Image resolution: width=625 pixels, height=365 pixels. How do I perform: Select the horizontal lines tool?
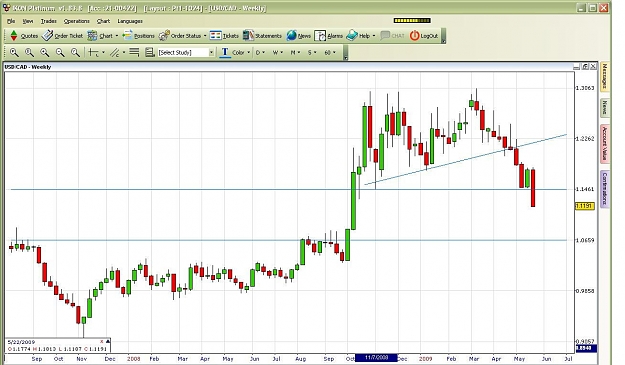click(134, 53)
